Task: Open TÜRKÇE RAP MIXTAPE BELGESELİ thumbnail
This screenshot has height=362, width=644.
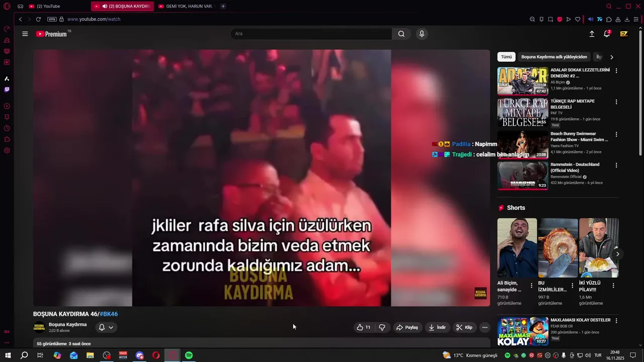Action: pyautogui.click(x=523, y=112)
